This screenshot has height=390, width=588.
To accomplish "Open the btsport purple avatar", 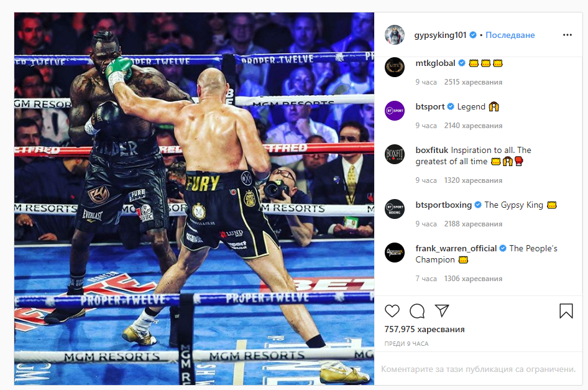I will (395, 111).
